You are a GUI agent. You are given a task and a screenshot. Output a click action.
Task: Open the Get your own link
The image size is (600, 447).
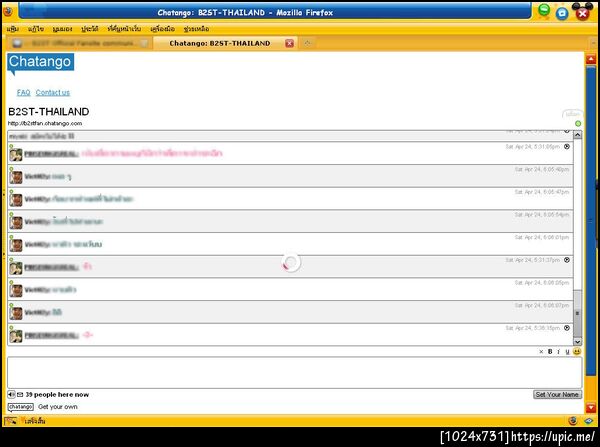tap(58, 406)
